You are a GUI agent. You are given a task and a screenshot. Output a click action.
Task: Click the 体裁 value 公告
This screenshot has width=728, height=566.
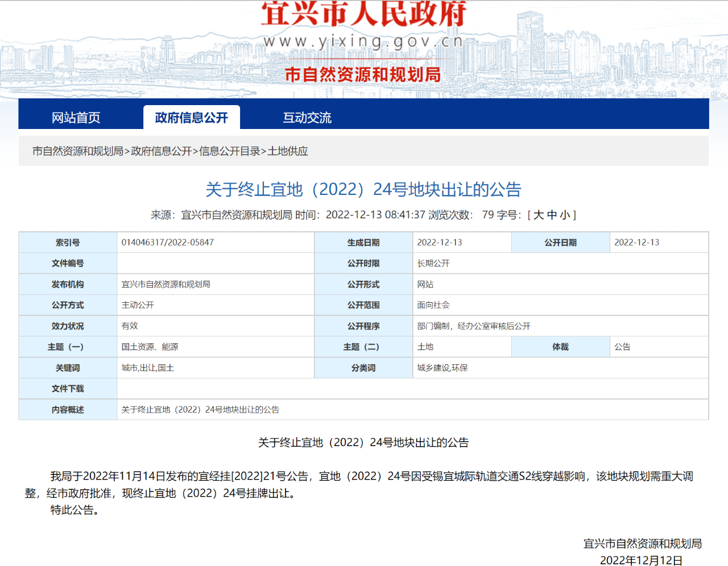(x=622, y=347)
